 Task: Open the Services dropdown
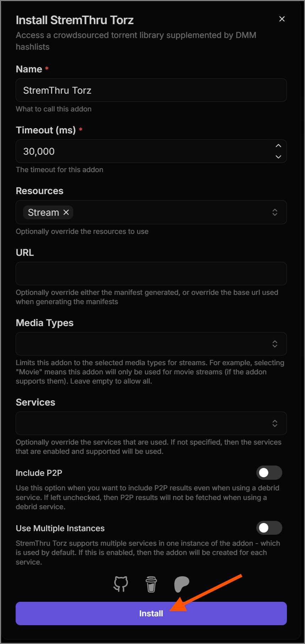151,423
